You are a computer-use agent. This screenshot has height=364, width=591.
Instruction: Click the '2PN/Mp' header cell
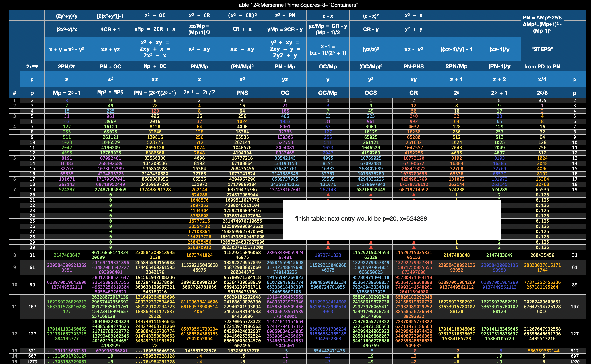(456, 66)
